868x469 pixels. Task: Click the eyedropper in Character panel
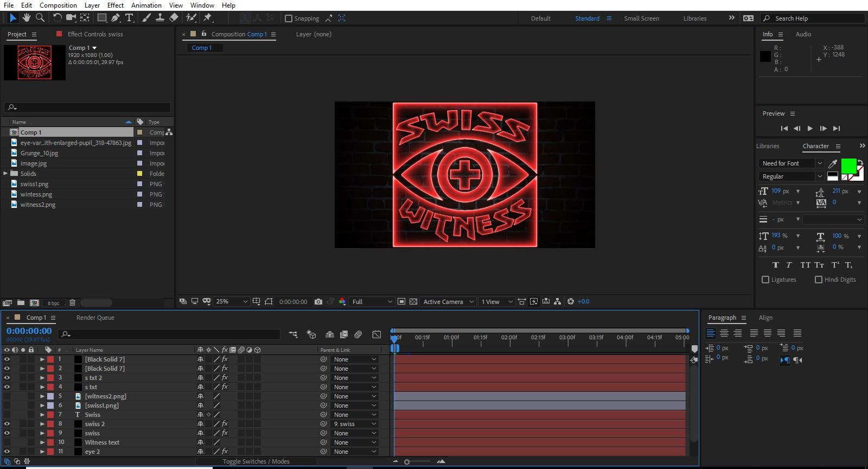pos(833,163)
